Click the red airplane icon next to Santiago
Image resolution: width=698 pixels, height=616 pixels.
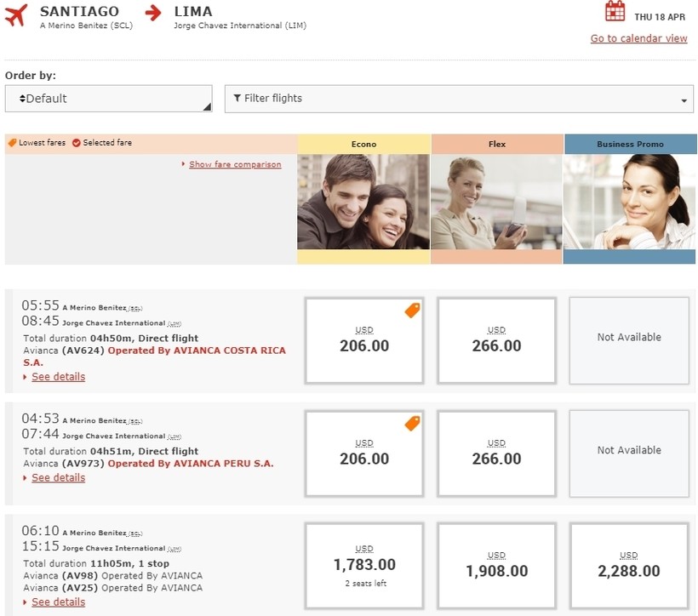pos(17,15)
